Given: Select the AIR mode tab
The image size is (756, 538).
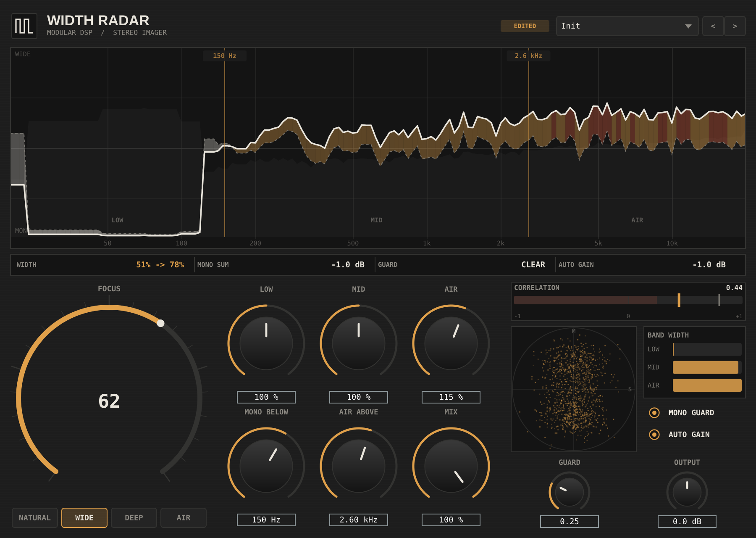Looking at the screenshot, I should (x=184, y=518).
